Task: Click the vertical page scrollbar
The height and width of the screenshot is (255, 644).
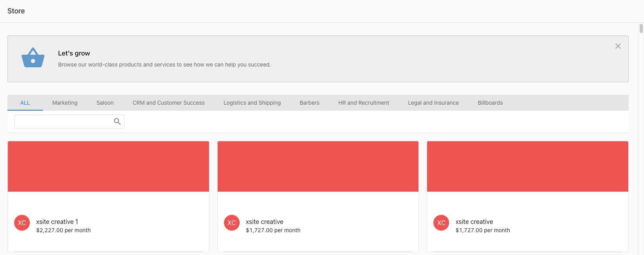Action: (x=641, y=29)
